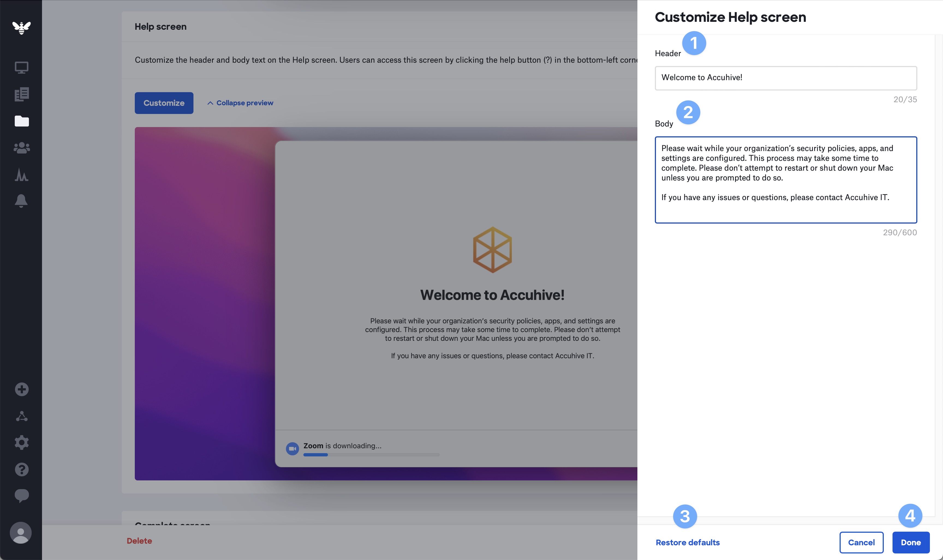Click the Customize button
The image size is (943, 560).
pyautogui.click(x=164, y=103)
